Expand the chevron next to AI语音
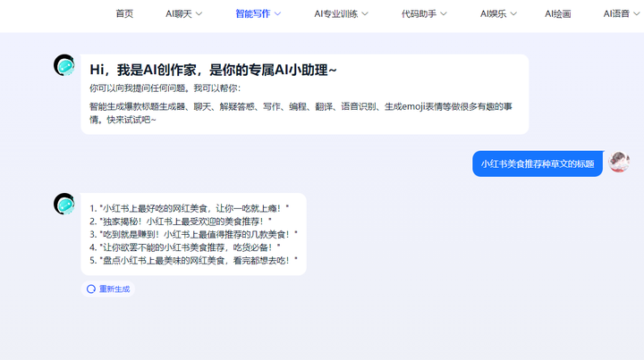The width and height of the screenshot is (644, 360). pos(637,14)
